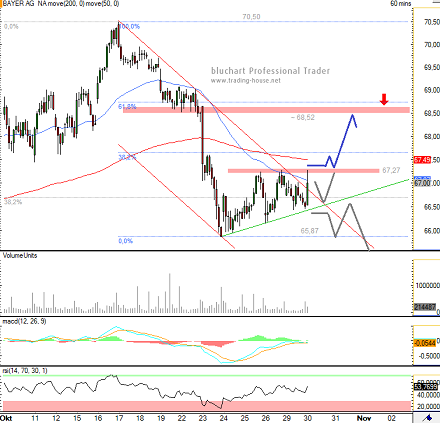Click the 20,0000 RSI scale value
Image resolution: width=440 pixels, height=423 pixels.
click(x=429, y=407)
